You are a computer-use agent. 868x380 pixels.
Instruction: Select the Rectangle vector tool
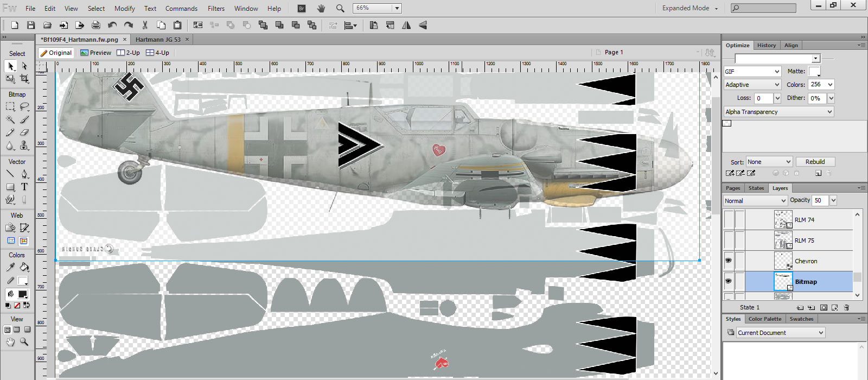click(x=10, y=187)
